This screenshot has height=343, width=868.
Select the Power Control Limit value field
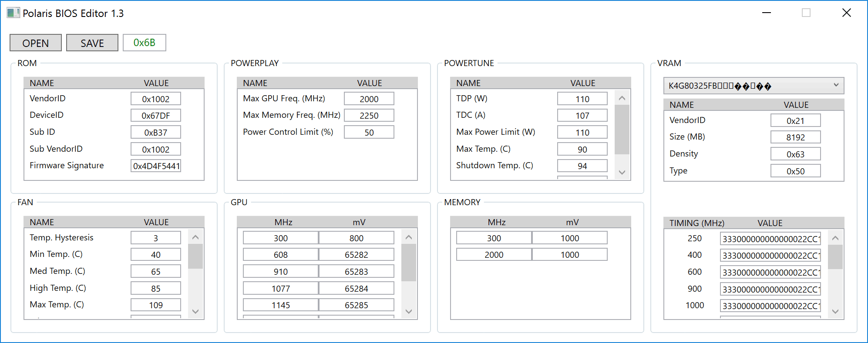pos(369,133)
